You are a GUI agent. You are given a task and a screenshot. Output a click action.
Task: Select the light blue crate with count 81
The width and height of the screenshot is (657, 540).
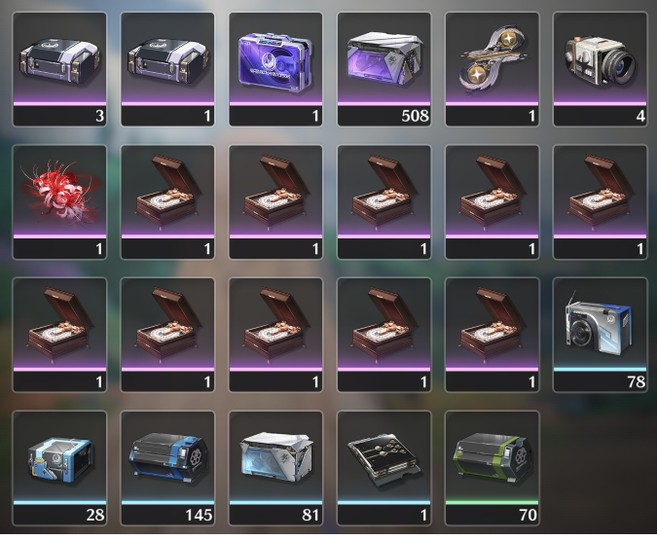coord(276,468)
